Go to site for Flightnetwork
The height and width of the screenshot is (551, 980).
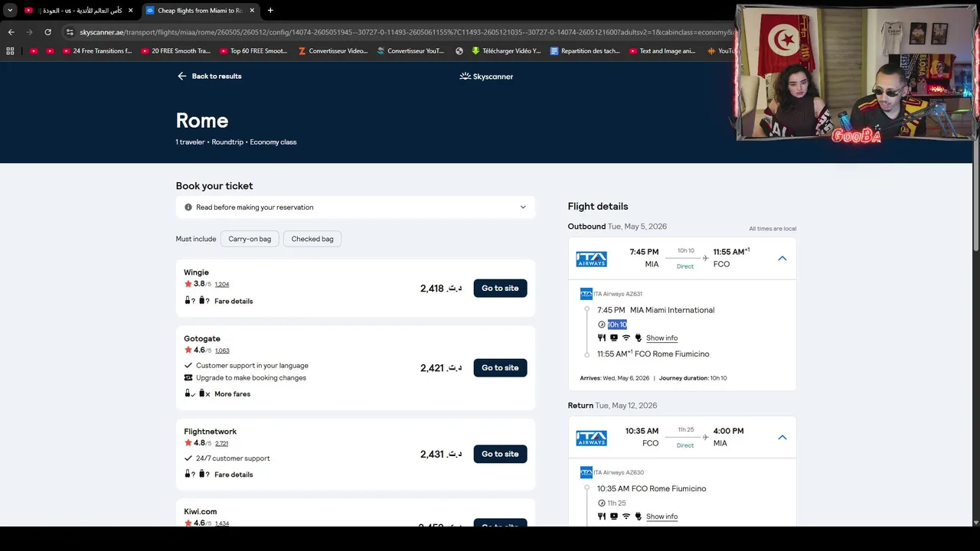point(500,454)
